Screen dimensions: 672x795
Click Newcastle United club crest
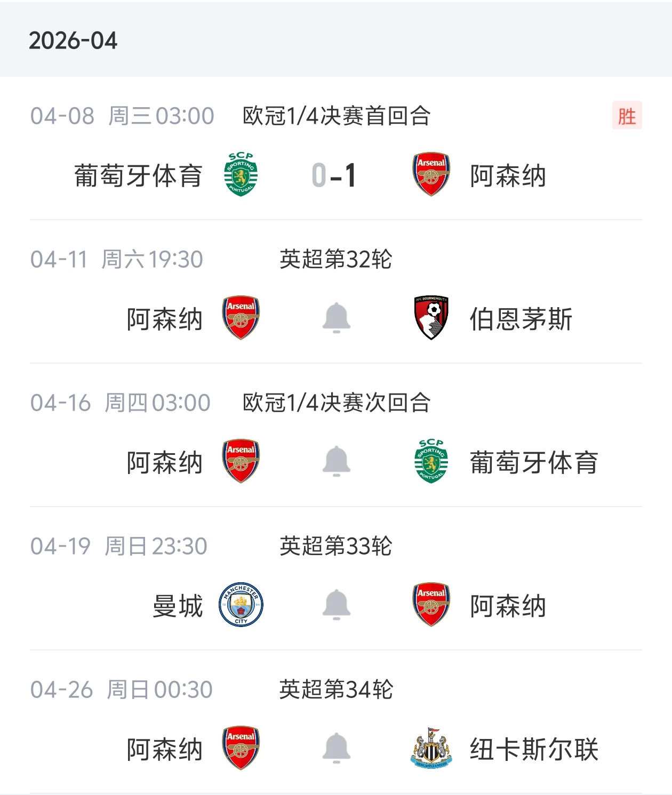(431, 748)
